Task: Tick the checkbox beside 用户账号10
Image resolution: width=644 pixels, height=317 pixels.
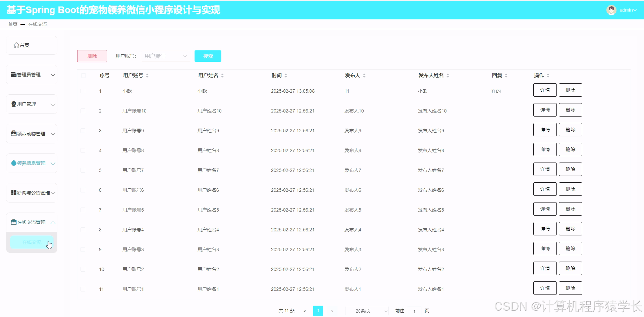Action: (x=83, y=111)
